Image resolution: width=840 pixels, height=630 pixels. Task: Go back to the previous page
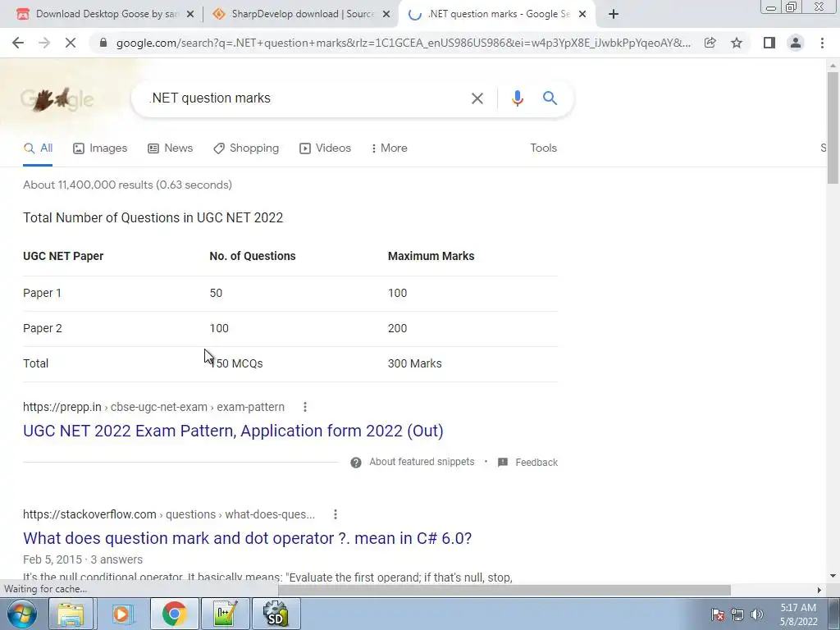[18, 43]
